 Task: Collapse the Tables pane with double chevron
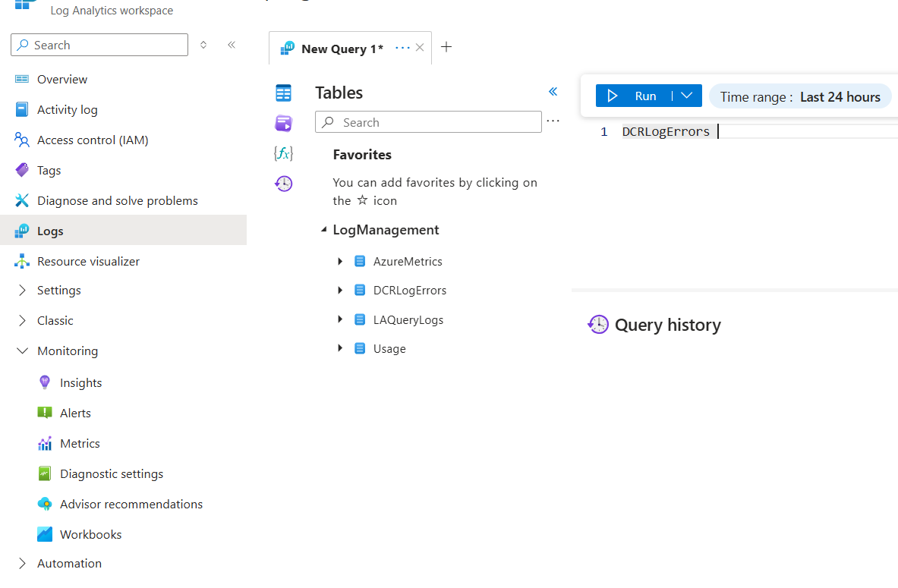click(553, 92)
